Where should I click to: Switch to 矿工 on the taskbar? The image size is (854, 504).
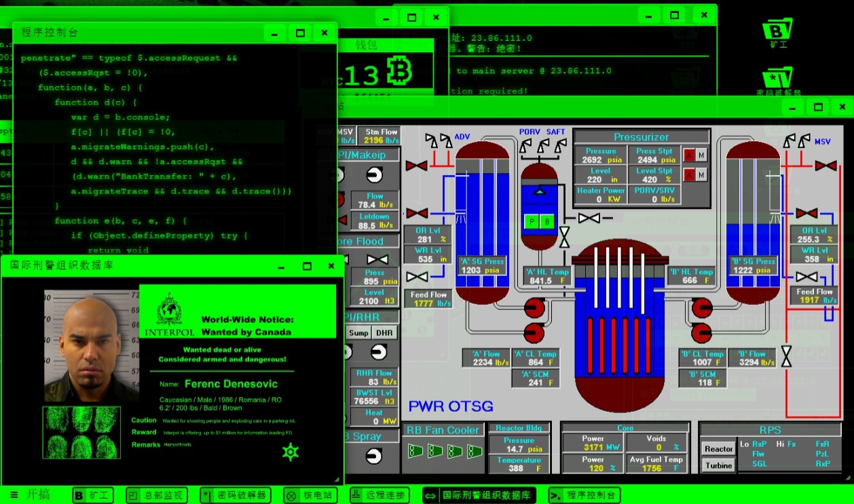pyautogui.click(x=94, y=495)
